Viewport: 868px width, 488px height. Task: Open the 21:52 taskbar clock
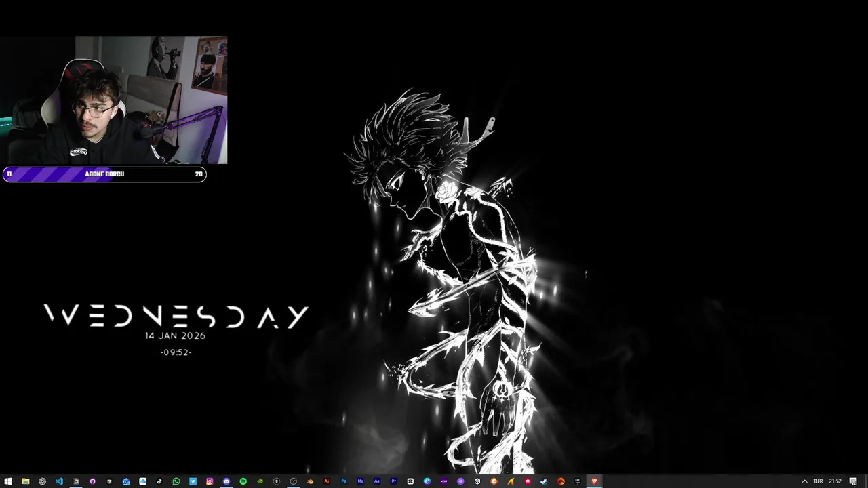click(835, 481)
